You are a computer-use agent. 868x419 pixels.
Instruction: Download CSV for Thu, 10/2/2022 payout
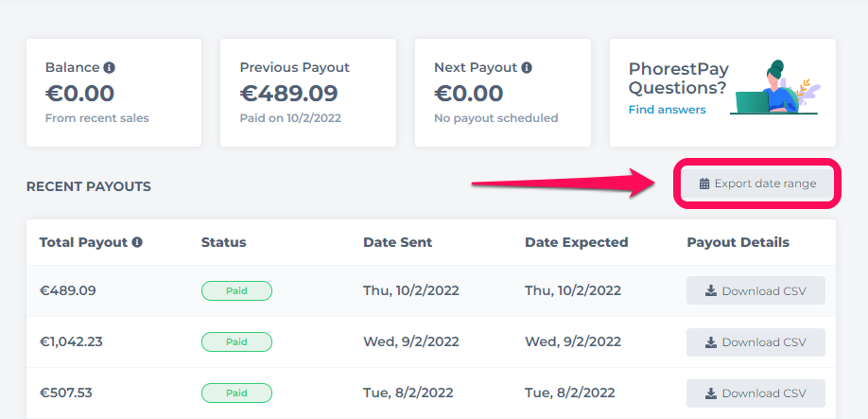tap(755, 290)
